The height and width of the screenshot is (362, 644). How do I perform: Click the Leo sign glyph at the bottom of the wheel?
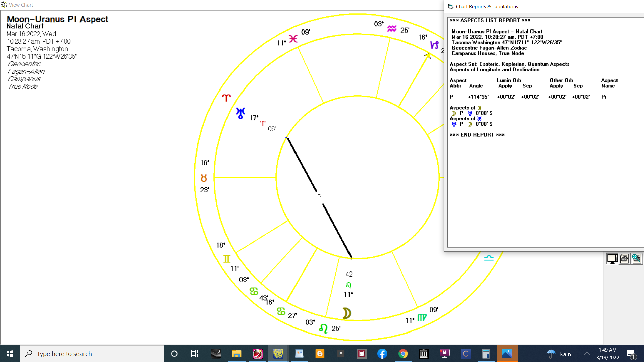click(x=323, y=328)
